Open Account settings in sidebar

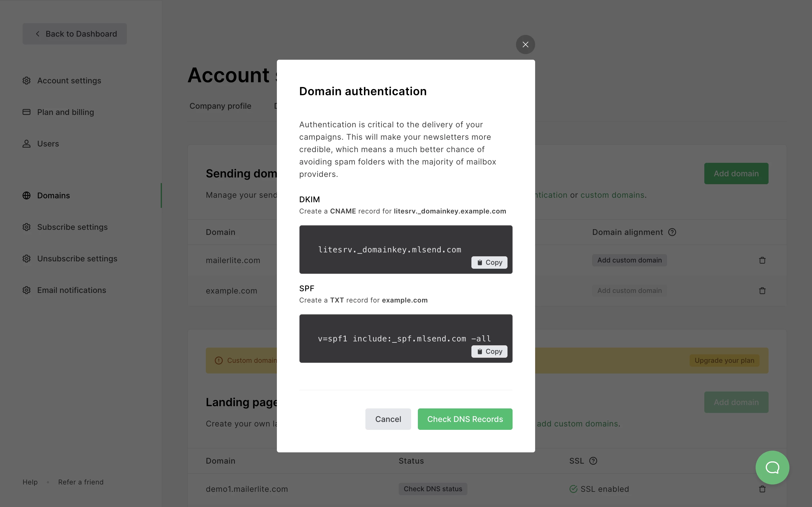coord(69,81)
